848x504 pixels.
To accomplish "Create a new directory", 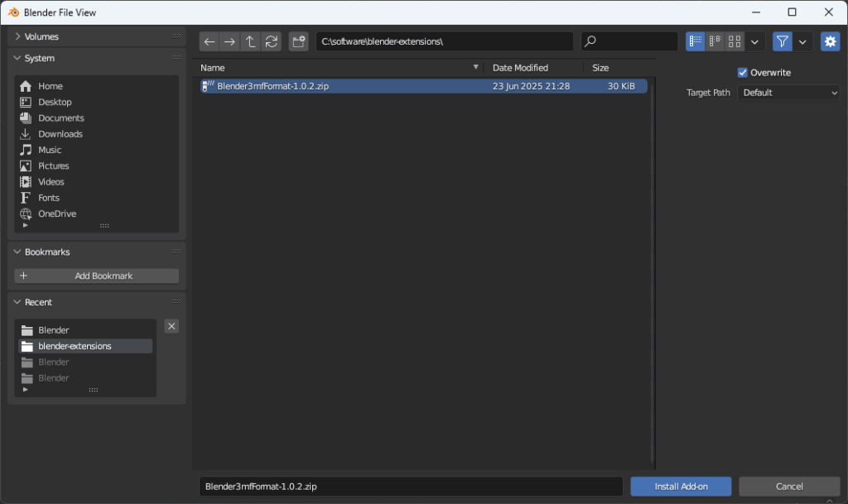I will pos(299,41).
